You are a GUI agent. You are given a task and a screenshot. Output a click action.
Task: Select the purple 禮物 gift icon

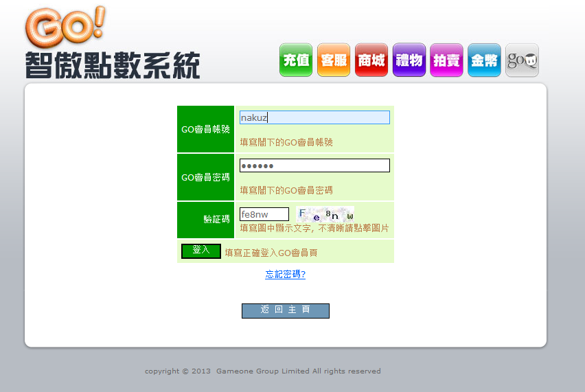click(x=409, y=60)
